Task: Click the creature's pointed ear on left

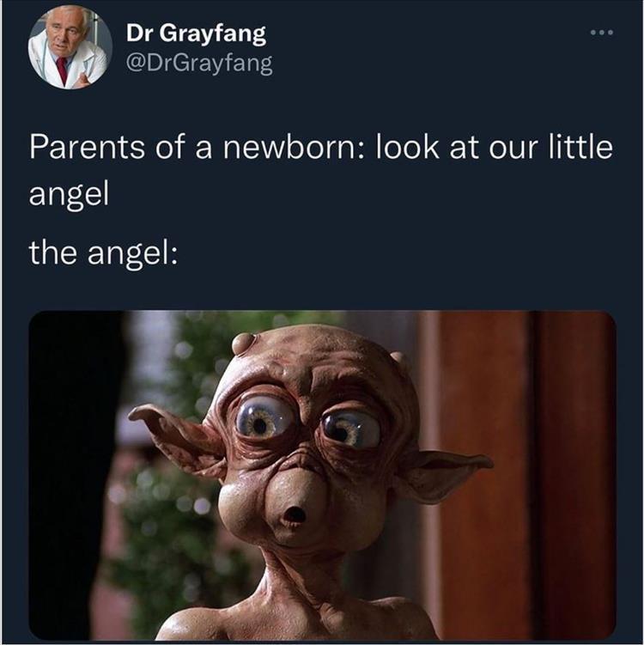Action: tap(177, 440)
